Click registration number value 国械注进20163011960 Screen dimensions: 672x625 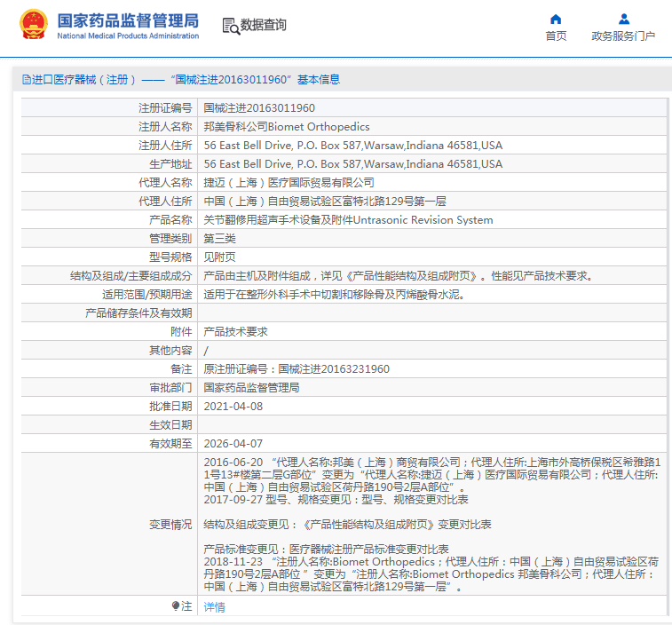[x=259, y=108]
